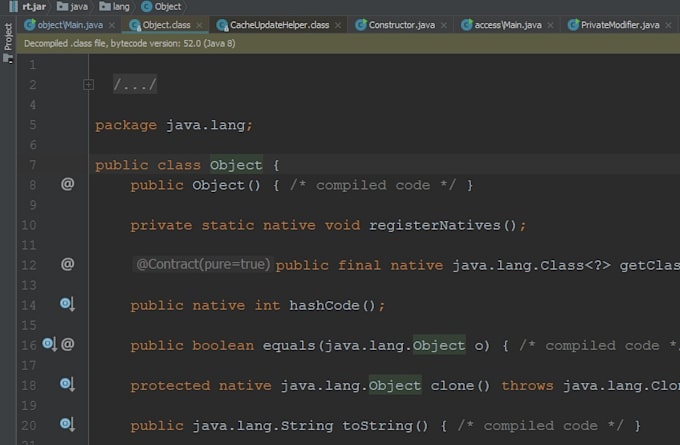Click the @ annotation gutter icon beside getClass
680x445 pixels.
(67, 265)
